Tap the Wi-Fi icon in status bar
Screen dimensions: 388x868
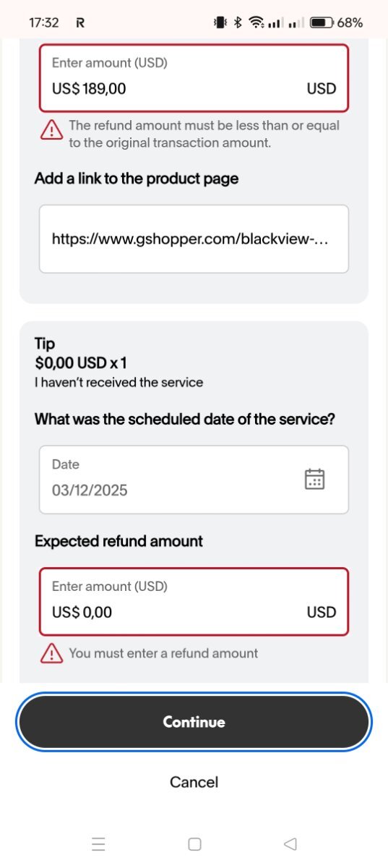[256, 22]
